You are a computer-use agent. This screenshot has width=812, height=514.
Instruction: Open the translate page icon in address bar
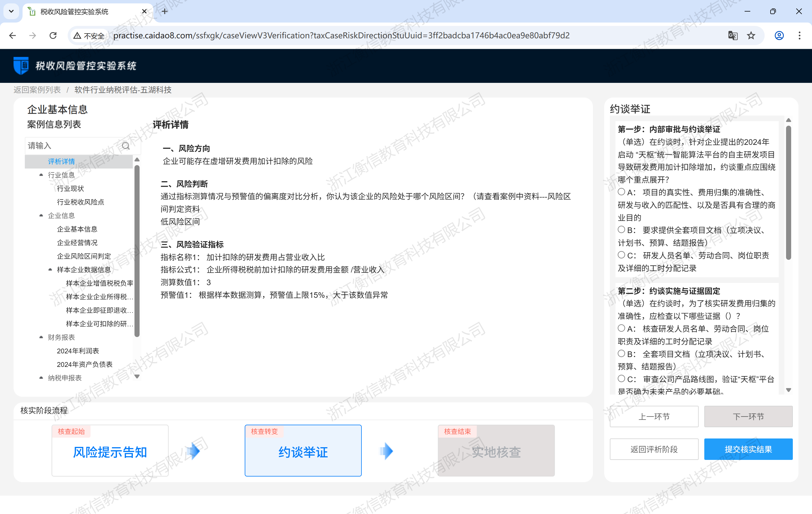coord(733,36)
